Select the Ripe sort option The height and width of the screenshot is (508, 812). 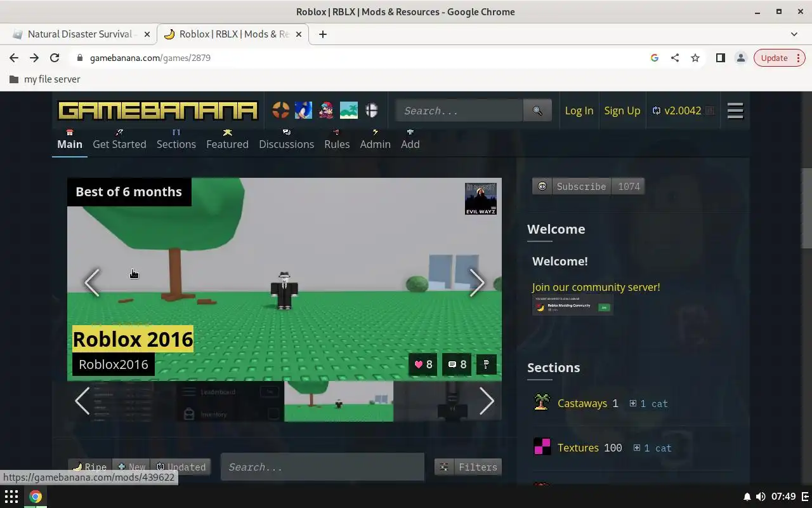point(90,467)
